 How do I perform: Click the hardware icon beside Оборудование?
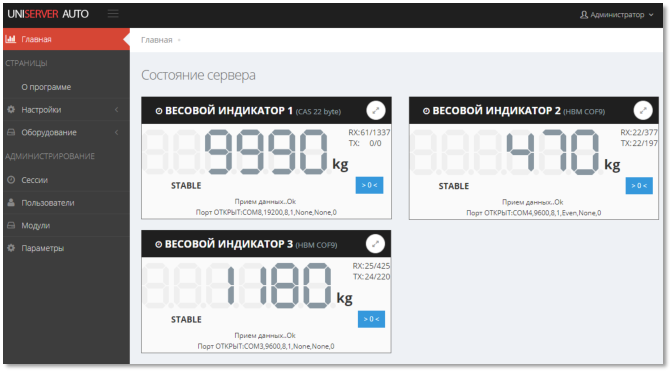[x=11, y=132]
